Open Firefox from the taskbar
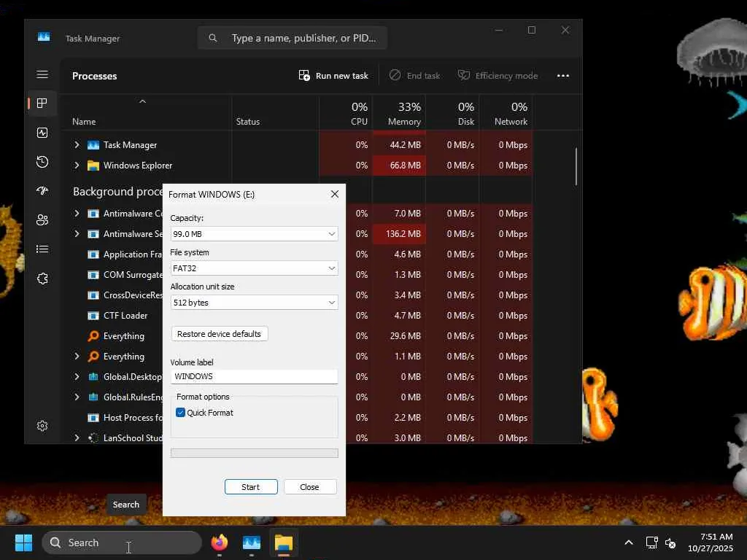The image size is (747, 560). click(x=219, y=542)
